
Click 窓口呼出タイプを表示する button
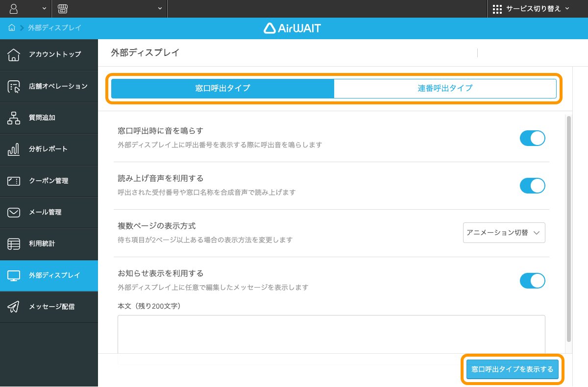512,369
